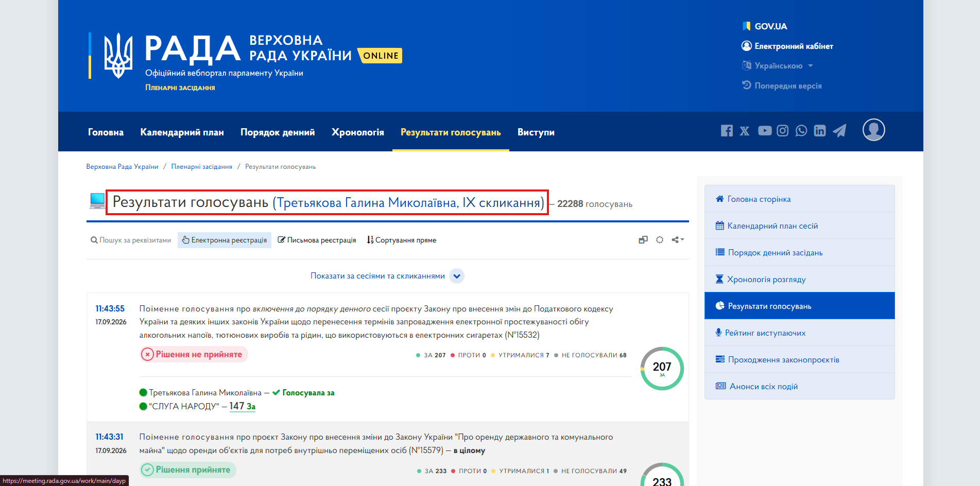980x486 pixels.
Task: Open the Instagram social icon
Action: coord(783,131)
